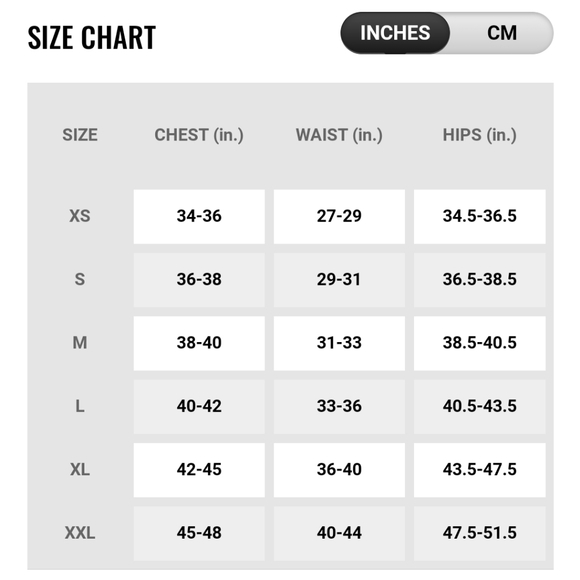Click the HIPS (in.) column header

(x=480, y=135)
